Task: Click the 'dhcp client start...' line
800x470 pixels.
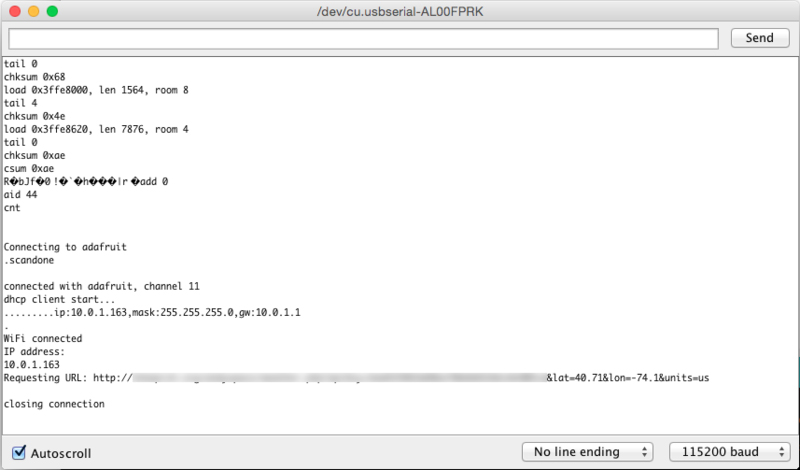Action: click(x=60, y=299)
